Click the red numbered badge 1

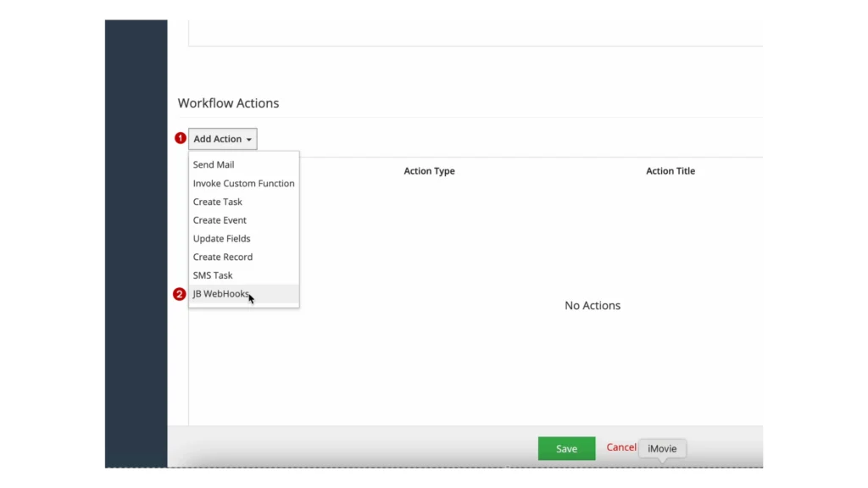coord(179,138)
